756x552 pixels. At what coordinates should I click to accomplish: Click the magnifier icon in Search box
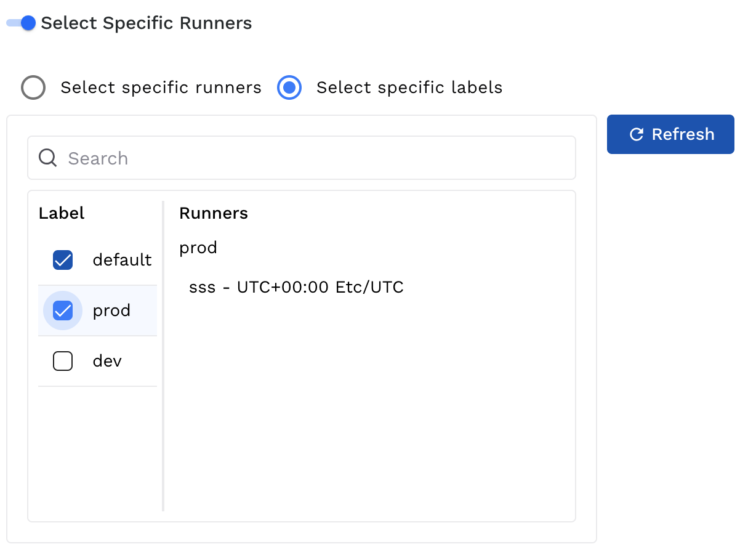[x=48, y=158]
